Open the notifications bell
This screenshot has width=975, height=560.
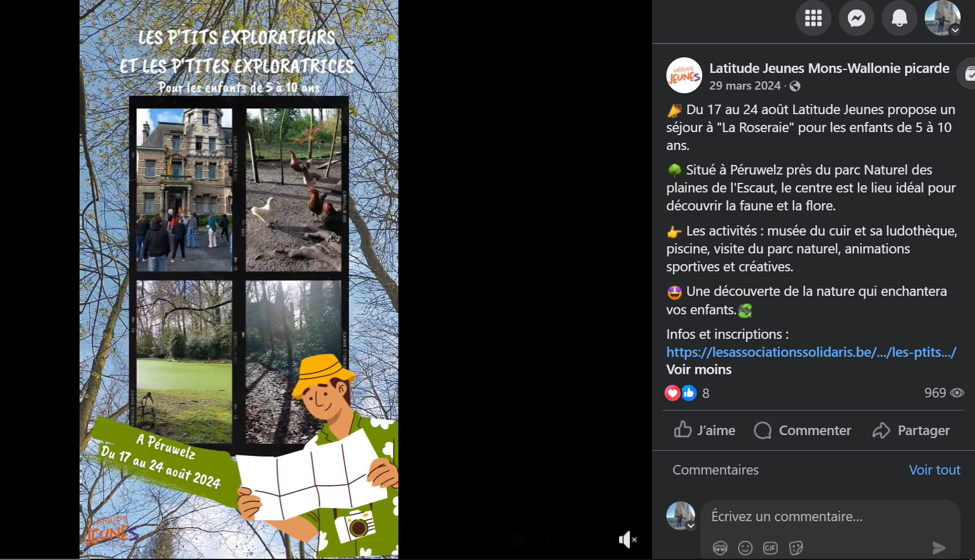point(900,18)
